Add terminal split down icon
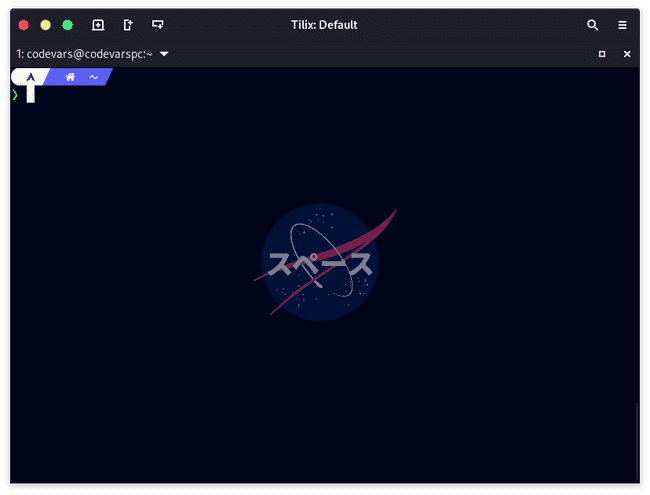The image size is (650, 495). [x=158, y=25]
